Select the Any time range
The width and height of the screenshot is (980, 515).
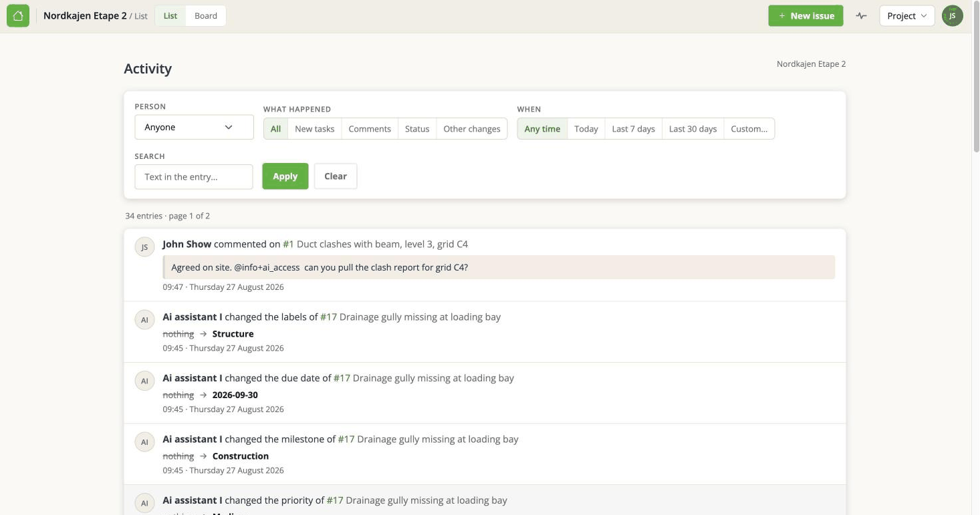(x=542, y=129)
